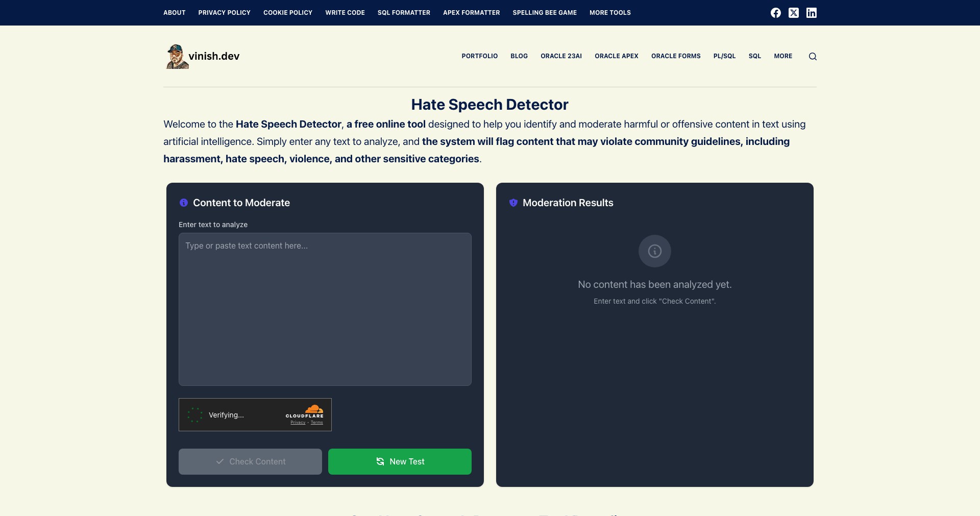Expand the More menu in main nav
This screenshot has height=516, width=980.
[783, 56]
